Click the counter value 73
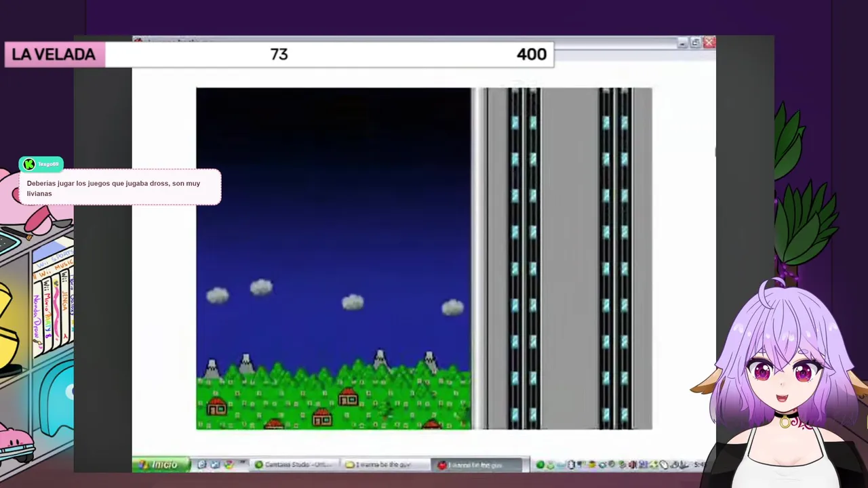 pyautogui.click(x=279, y=54)
